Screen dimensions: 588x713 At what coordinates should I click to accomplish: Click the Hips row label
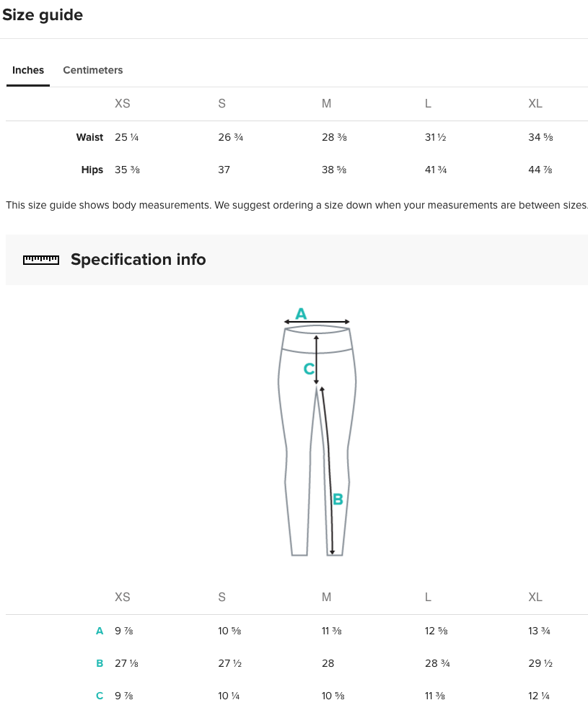coord(92,170)
